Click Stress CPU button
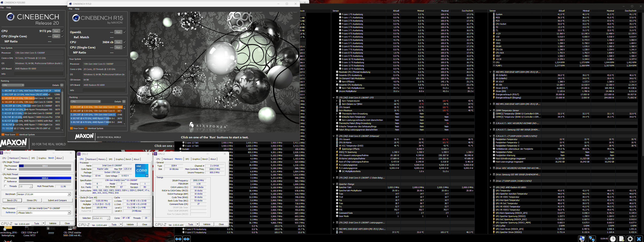The image size is (644, 242). (x=32, y=200)
